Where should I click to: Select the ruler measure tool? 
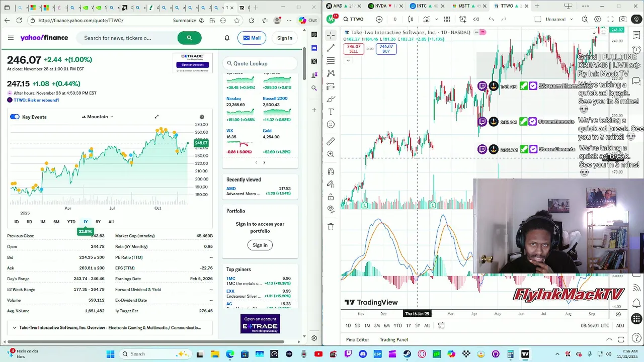(331, 141)
